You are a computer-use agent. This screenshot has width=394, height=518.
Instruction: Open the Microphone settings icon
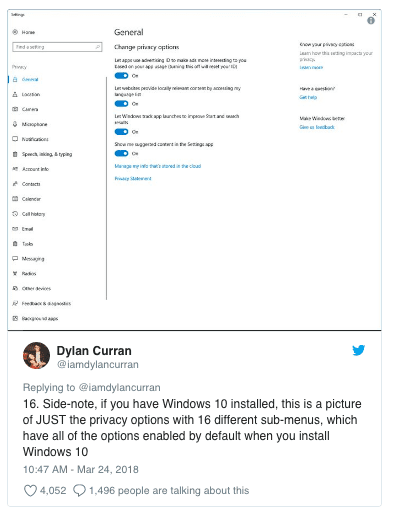click(x=15, y=124)
